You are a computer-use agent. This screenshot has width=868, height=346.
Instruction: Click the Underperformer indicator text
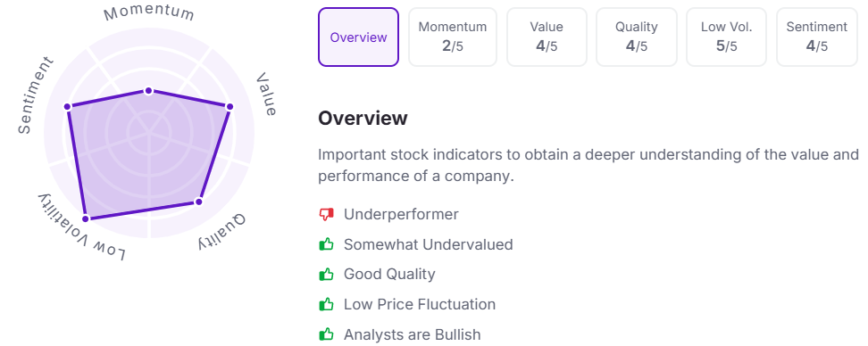[x=401, y=214]
